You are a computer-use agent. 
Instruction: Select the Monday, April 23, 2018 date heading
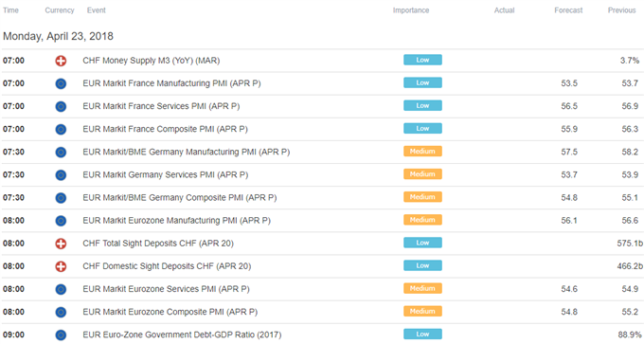[x=58, y=36]
